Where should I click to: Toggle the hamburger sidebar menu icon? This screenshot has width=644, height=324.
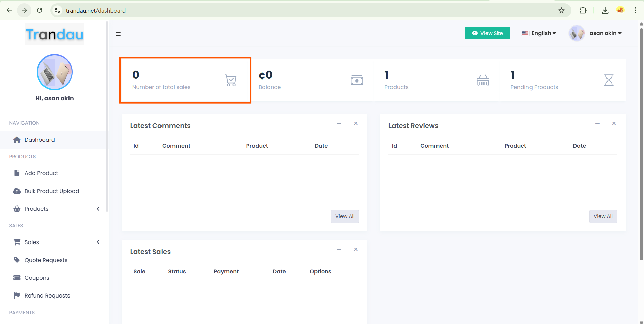tap(118, 34)
